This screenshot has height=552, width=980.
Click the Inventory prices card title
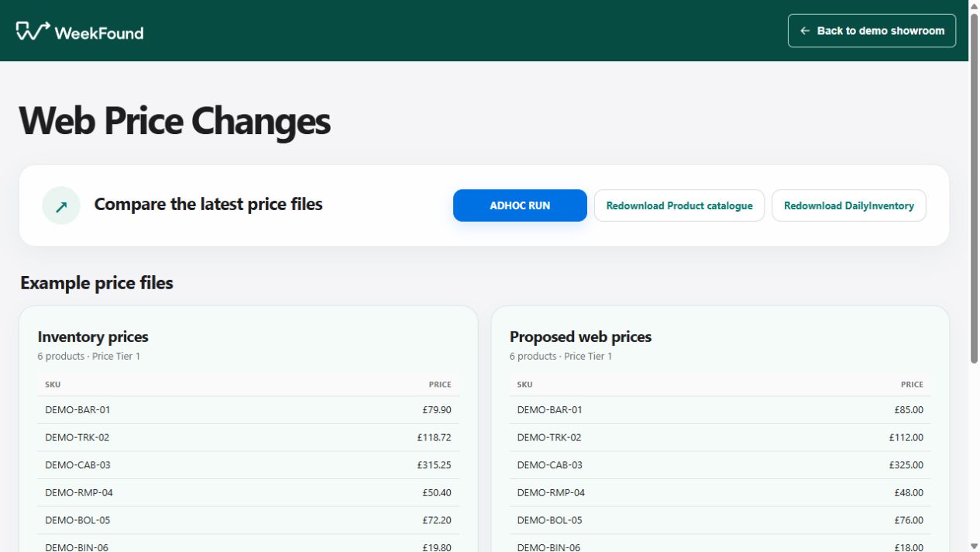click(93, 336)
